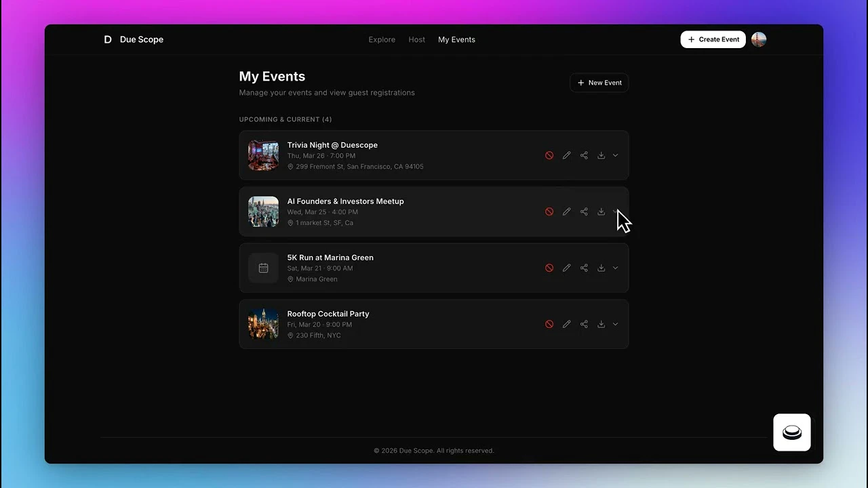The height and width of the screenshot is (488, 868).
Task: Click the Due Scope logo
Action: (x=134, y=39)
